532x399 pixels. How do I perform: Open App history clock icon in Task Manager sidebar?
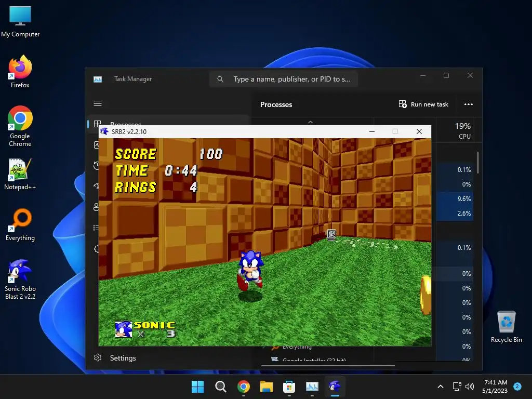96,166
